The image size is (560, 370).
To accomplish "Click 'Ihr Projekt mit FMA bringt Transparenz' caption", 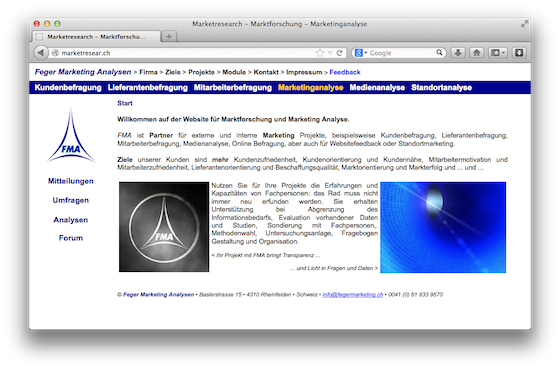I will click(x=265, y=255).
